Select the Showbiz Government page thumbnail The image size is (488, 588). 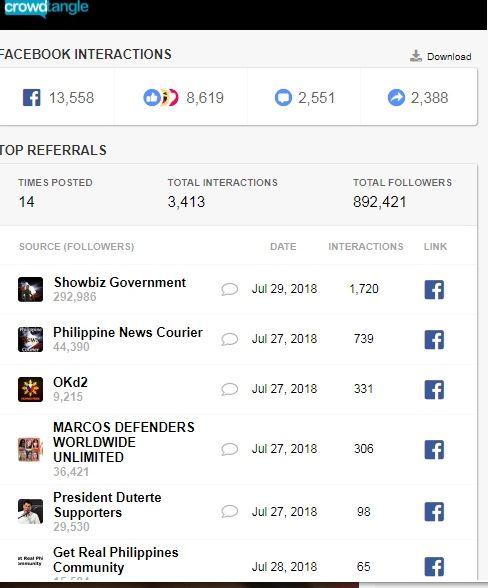coord(30,289)
